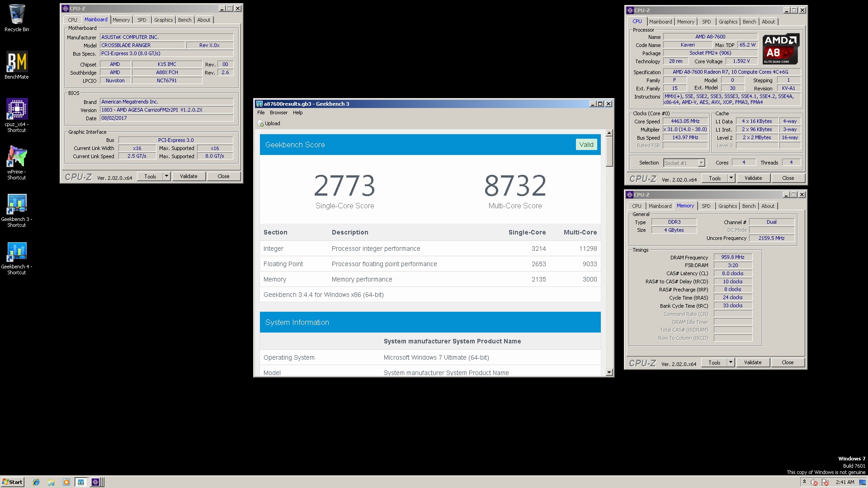The image size is (868, 488).
Task: Click Validate in Memory CPU-Z window
Action: click(753, 362)
